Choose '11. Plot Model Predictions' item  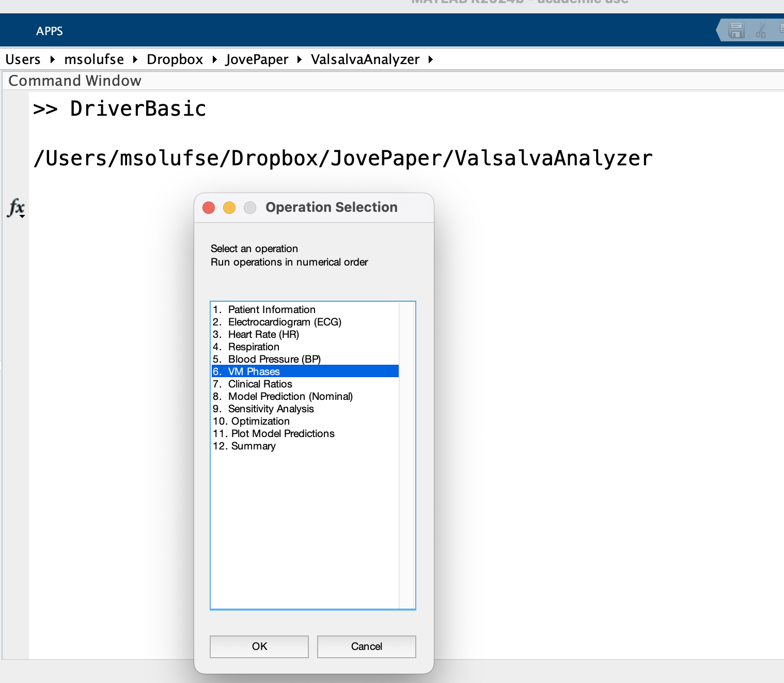click(x=305, y=433)
